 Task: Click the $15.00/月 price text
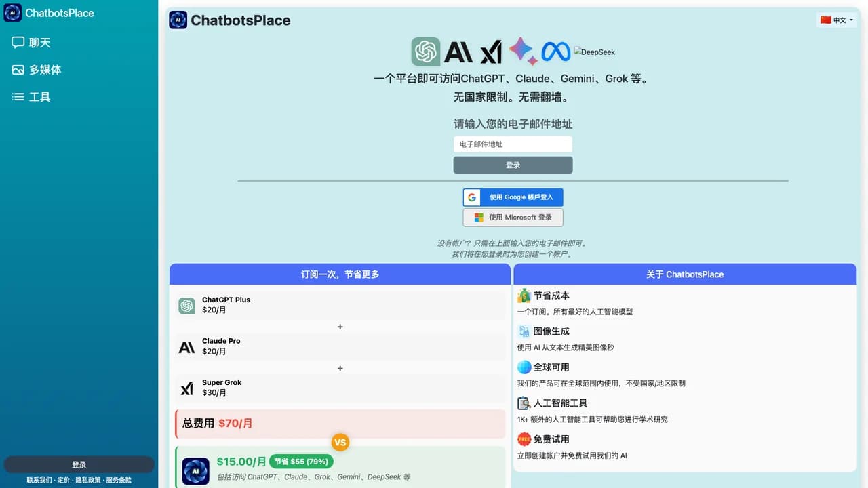[x=241, y=462]
